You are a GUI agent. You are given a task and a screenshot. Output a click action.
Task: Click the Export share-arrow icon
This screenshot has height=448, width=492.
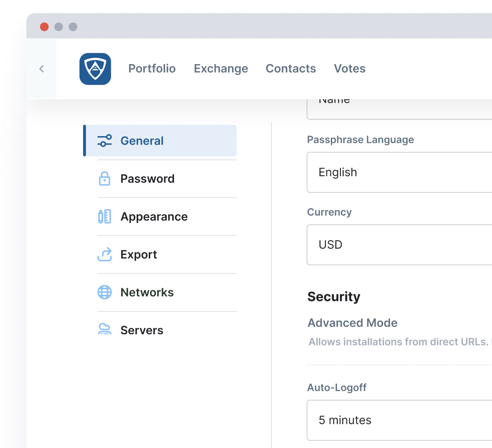pos(105,254)
